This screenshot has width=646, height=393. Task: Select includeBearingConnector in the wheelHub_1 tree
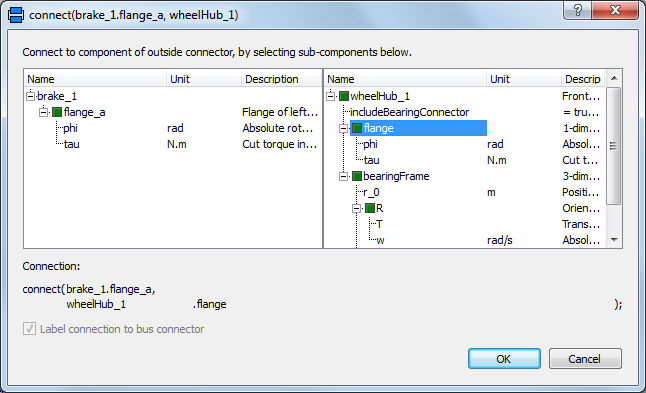(410, 112)
